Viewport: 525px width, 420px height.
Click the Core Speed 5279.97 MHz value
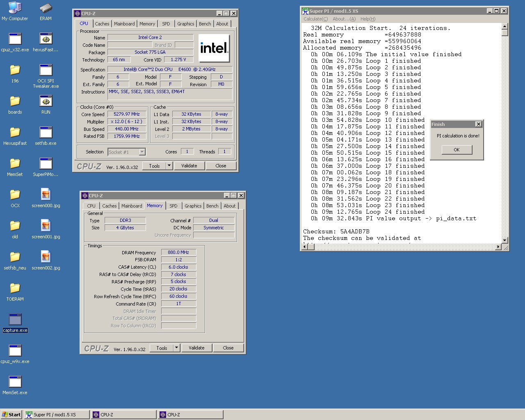[x=127, y=114]
